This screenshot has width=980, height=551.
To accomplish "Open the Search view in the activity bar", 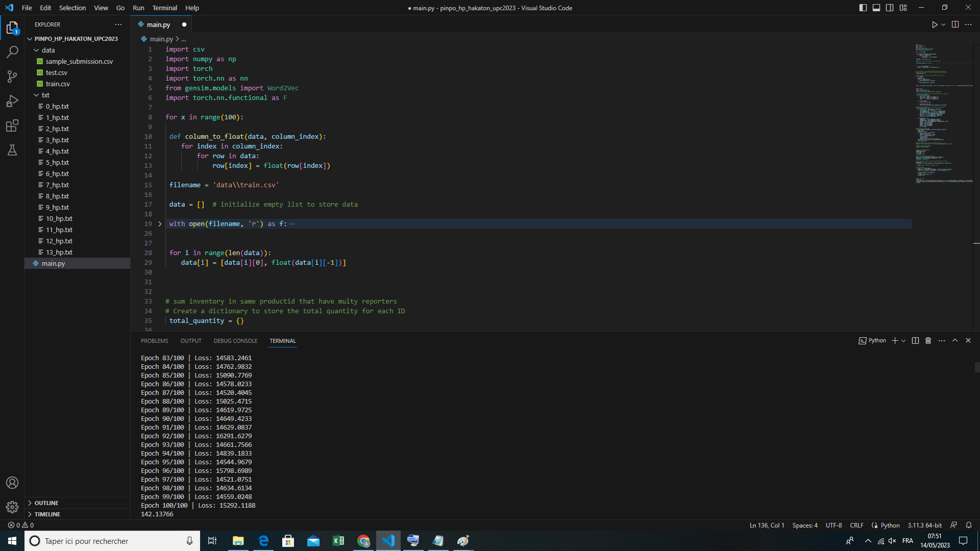I will click(12, 52).
